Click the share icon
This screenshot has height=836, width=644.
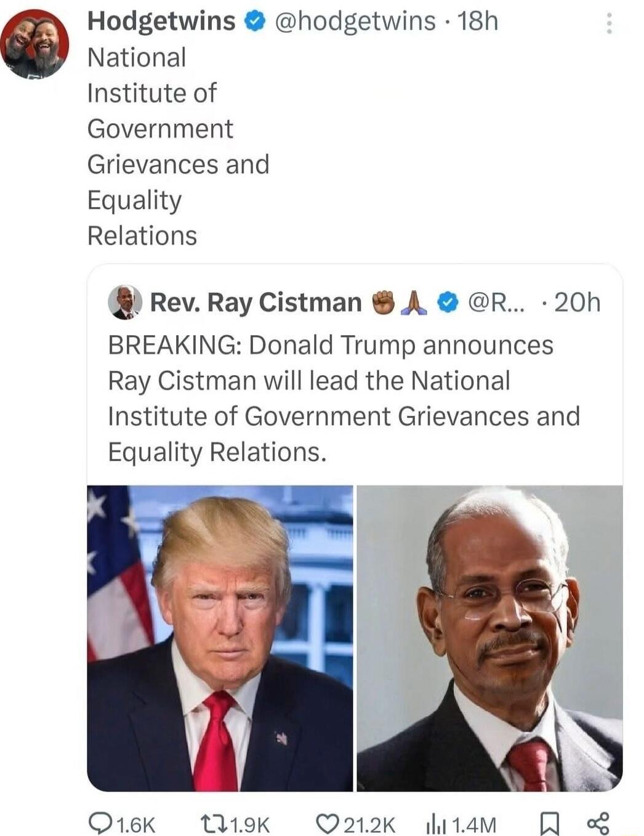(597, 823)
